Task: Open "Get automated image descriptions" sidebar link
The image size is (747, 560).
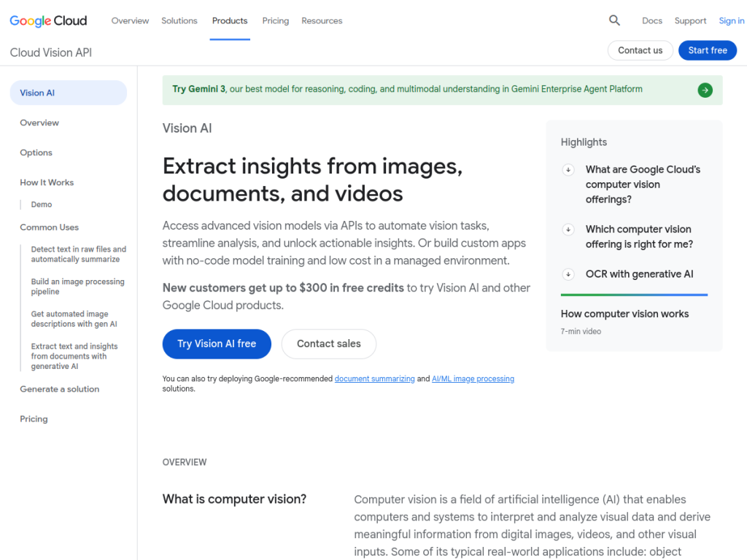Action: [74, 319]
